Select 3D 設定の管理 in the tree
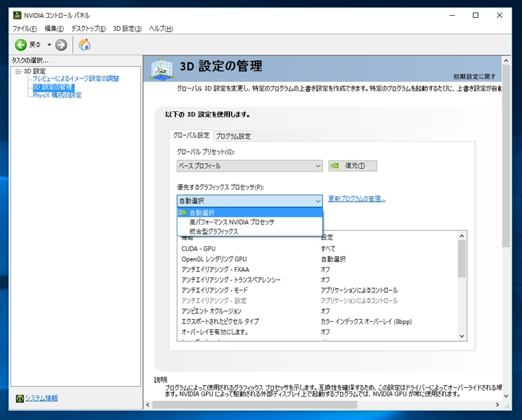The width and height of the screenshot is (522, 420). tap(54, 87)
